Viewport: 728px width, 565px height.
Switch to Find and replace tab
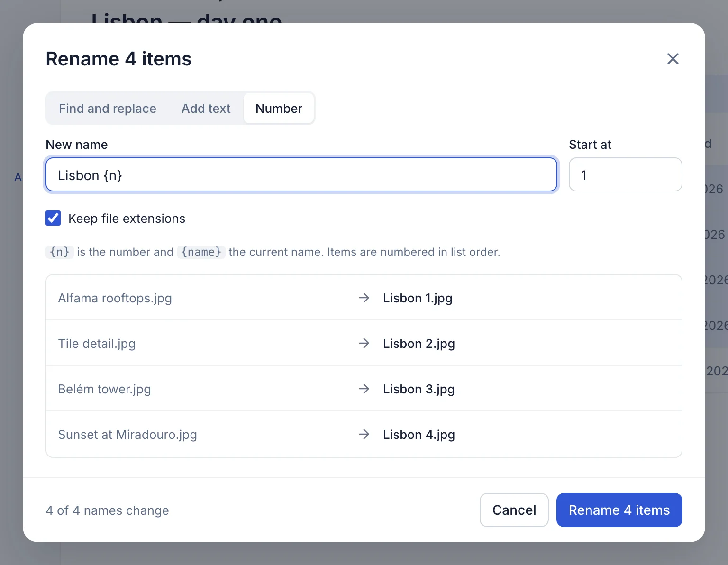coord(108,109)
